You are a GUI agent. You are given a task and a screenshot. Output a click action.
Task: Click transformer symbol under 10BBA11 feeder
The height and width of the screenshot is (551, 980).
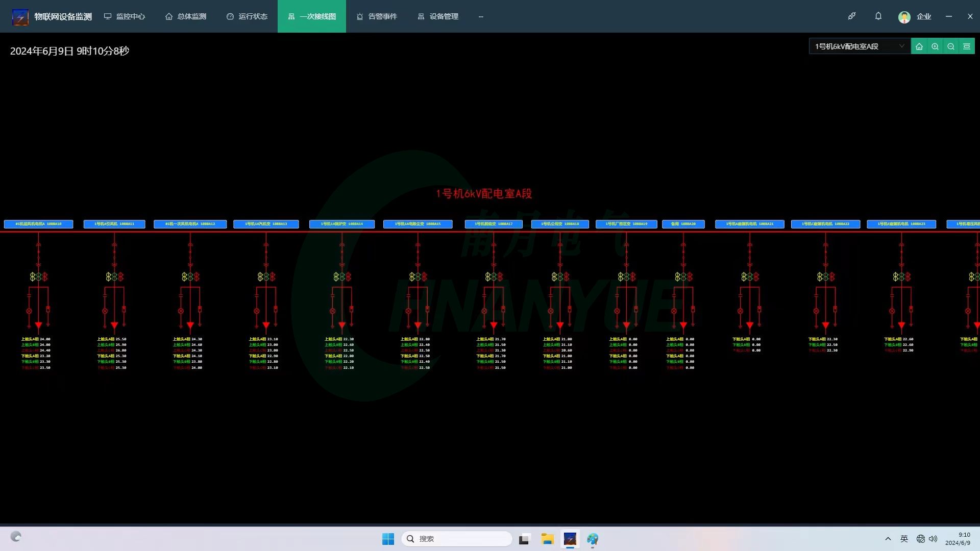(x=114, y=277)
